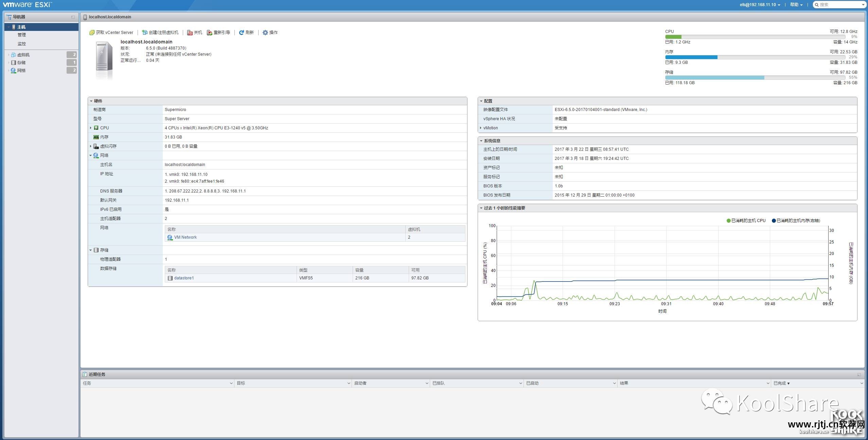Click the Networking globe icon in navigator
The height and width of the screenshot is (440, 868).
click(13, 71)
